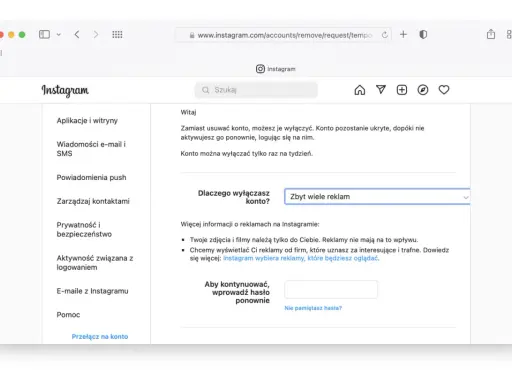Open the privacy report shield icon
The height and width of the screenshot is (384, 512).
tap(423, 34)
